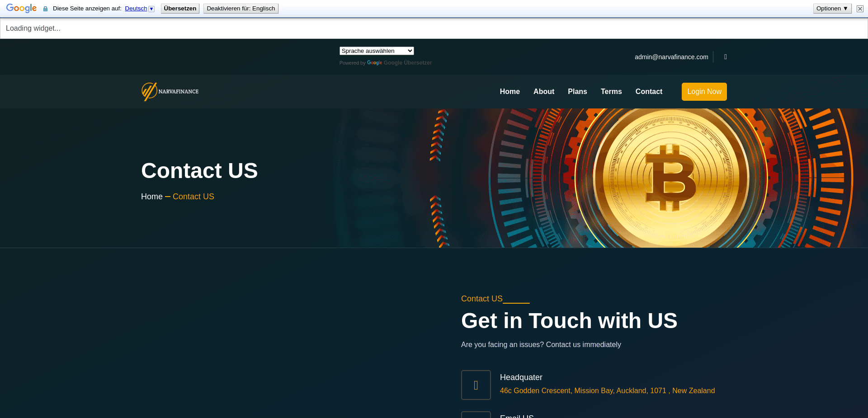Image resolution: width=868 pixels, height=418 pixels.
Task: Click the 46c Godden Crescent address text
Action: (607, 390)
